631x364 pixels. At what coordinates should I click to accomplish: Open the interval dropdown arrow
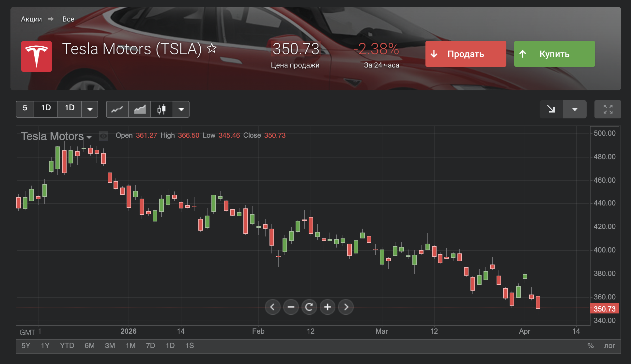point(90,109)
